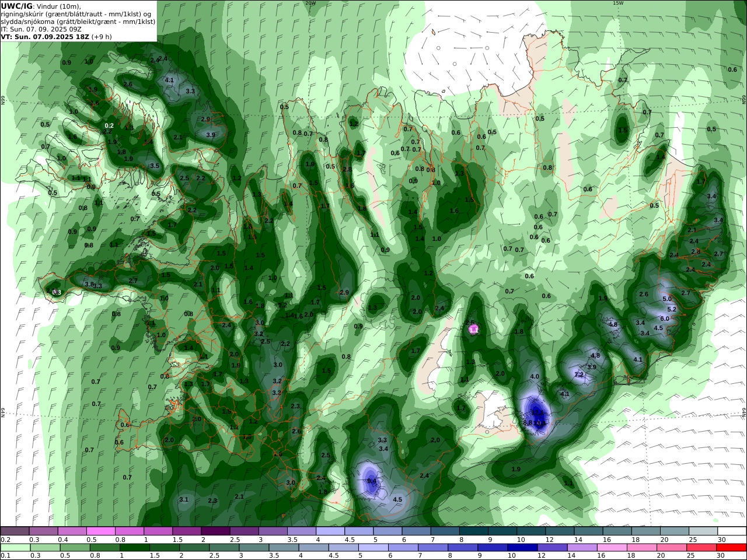747x560 pixels.
Task: Choose the darkest purple swatch between 1.5 and 2
Action: tap(215, 531)
